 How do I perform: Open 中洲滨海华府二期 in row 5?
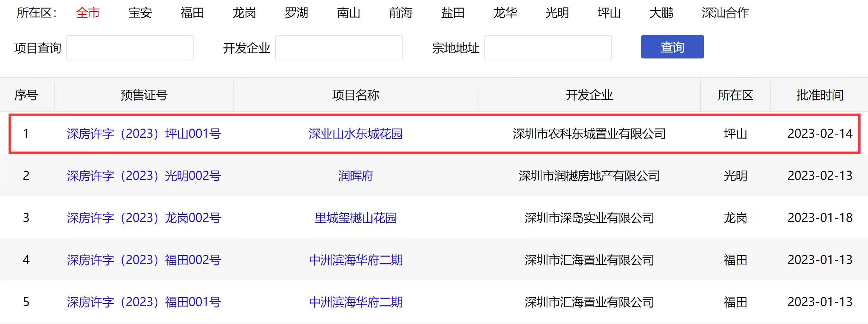(x=356, y=302)
